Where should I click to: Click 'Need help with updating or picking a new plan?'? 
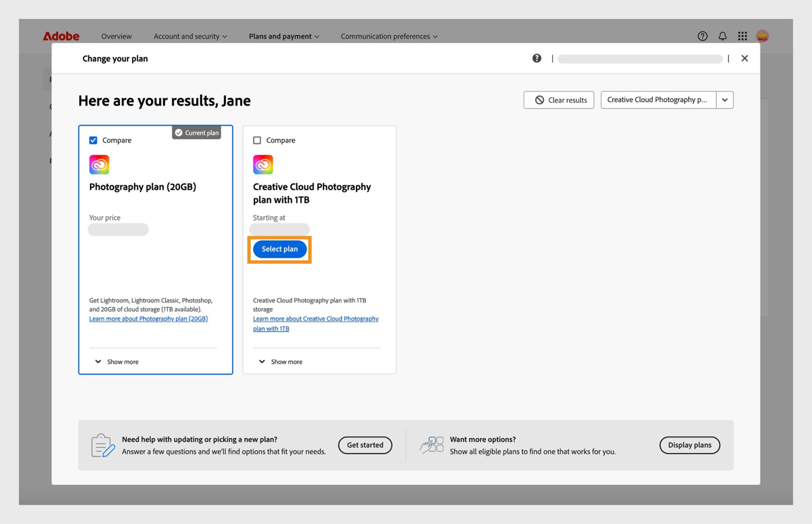click(200, 439)
